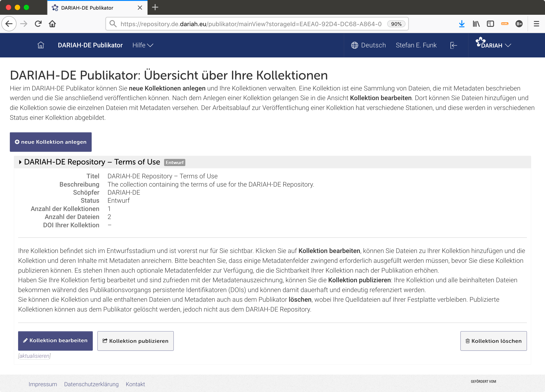
Task: Click the aktualisieren link below Kollektion bearbeiten
Action: click(34, 356)
